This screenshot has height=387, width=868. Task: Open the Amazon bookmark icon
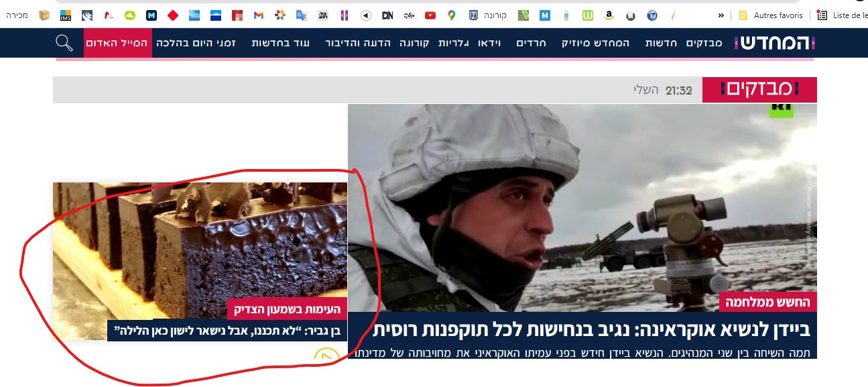coord(610,14)
